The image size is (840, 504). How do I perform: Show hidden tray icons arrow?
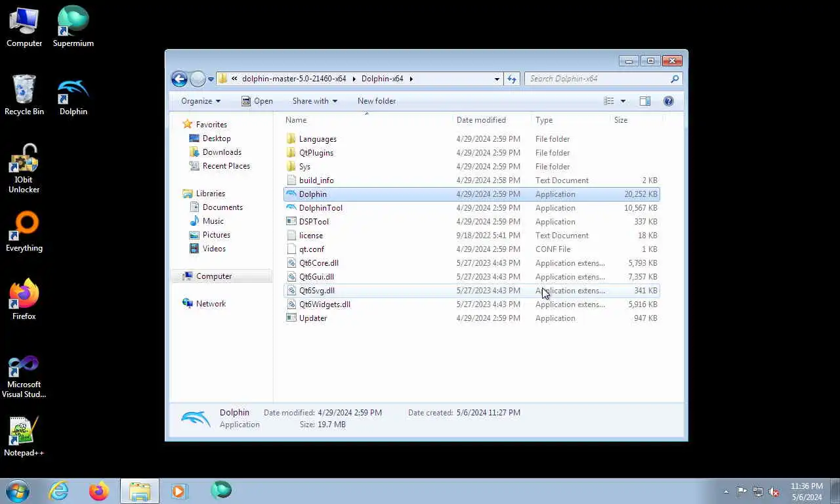pos(726,492)
